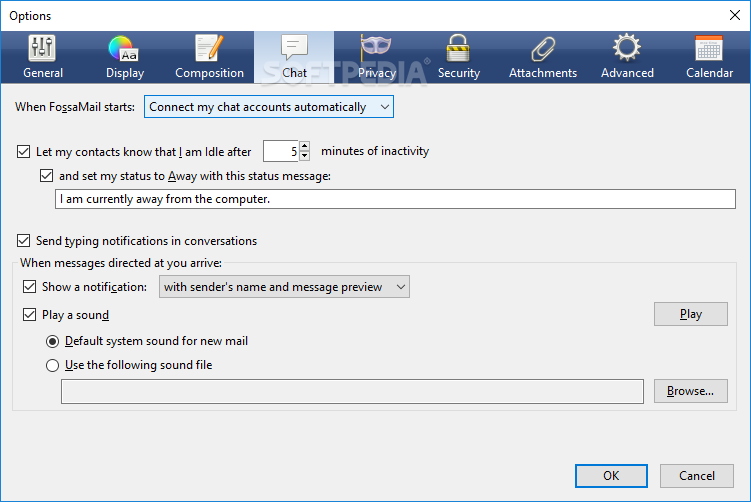Open the Security padlock icon

[458, 48]
